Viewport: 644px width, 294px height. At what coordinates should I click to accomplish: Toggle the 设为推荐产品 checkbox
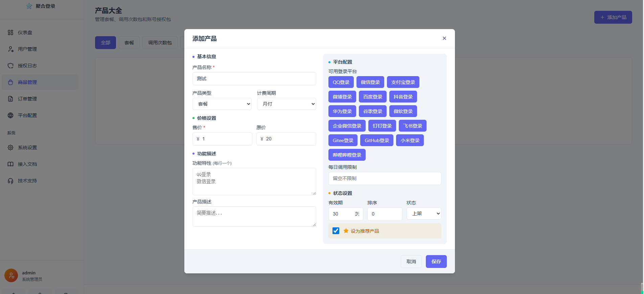tap(336, 231)
